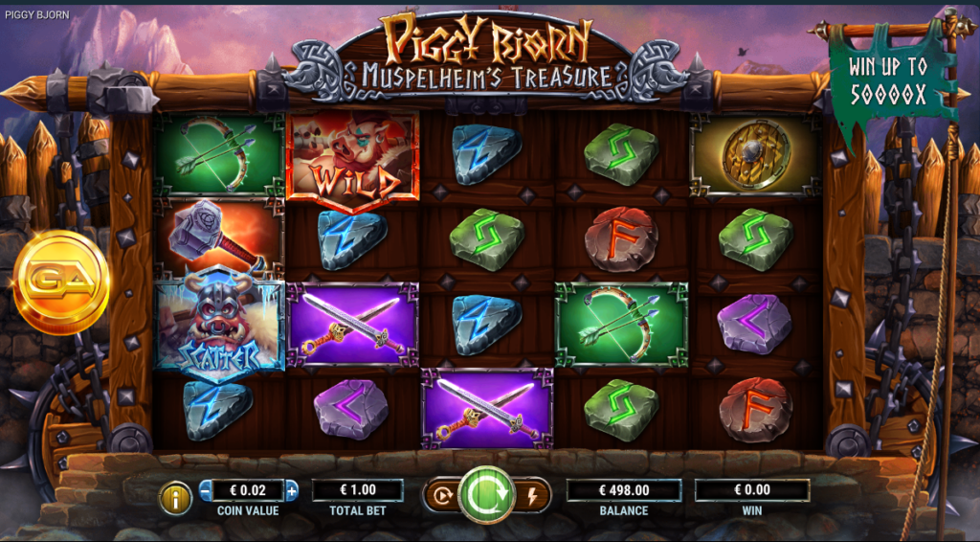This screenshot has width=980, height=542.
Task: Click the crossed swords symbol on the second reel
Action: pyautogui.click(x=352, y=324)
